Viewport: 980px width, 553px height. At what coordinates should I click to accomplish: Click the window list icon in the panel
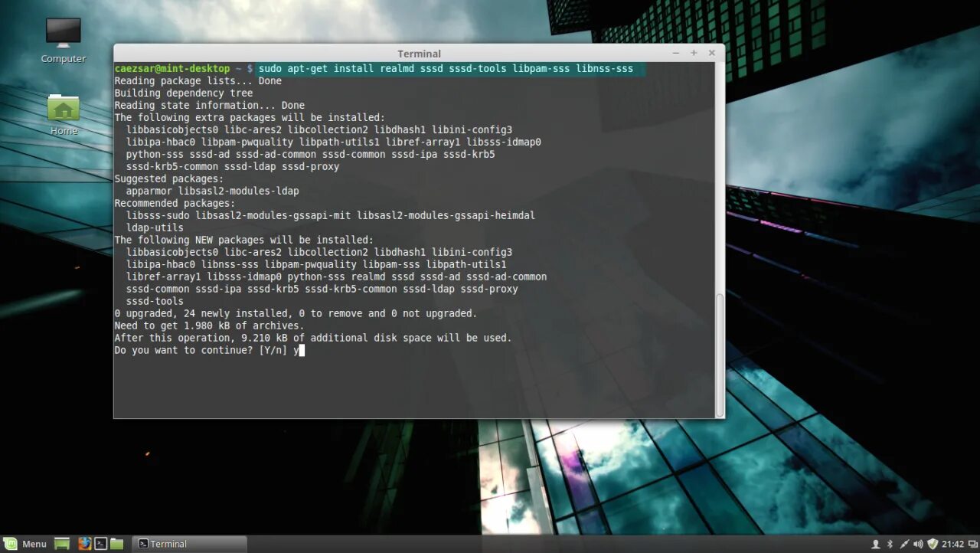click(972, 545)
